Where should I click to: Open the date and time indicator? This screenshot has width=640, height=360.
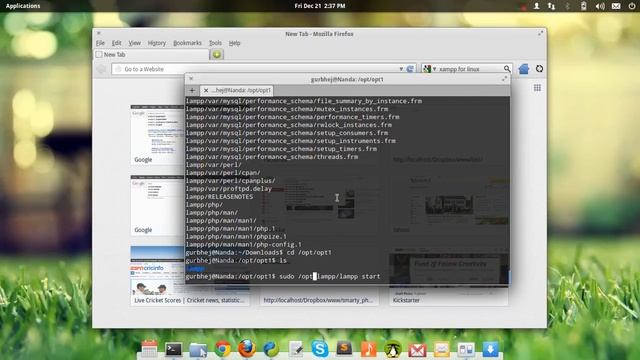[x=320, y=6]
